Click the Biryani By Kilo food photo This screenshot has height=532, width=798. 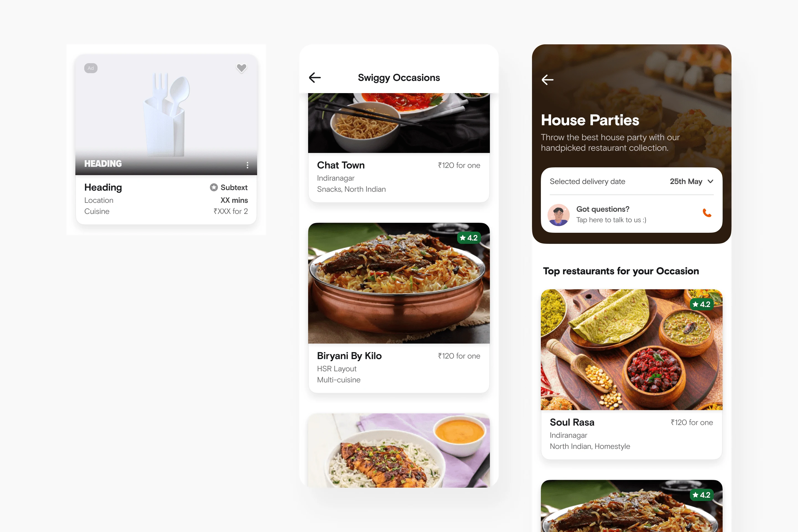(399, 283)
